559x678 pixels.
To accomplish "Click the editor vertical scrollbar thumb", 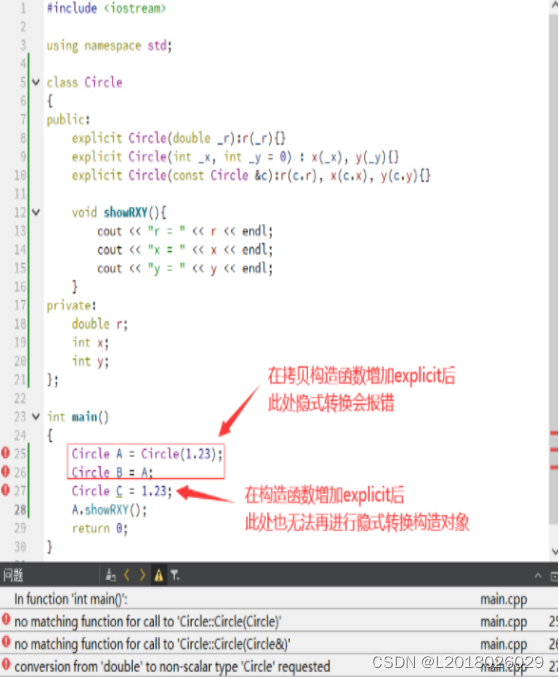I will 554,268.
